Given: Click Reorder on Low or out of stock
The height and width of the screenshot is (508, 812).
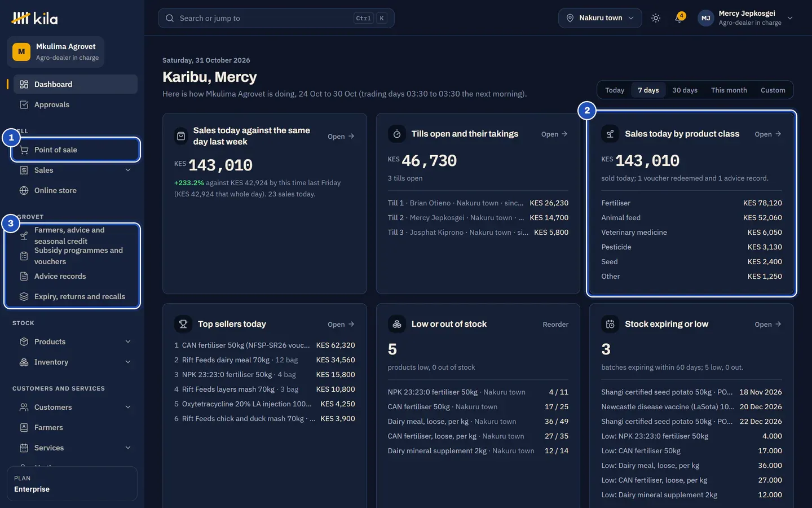Looking at the screenshot, I should coord(555,324).
